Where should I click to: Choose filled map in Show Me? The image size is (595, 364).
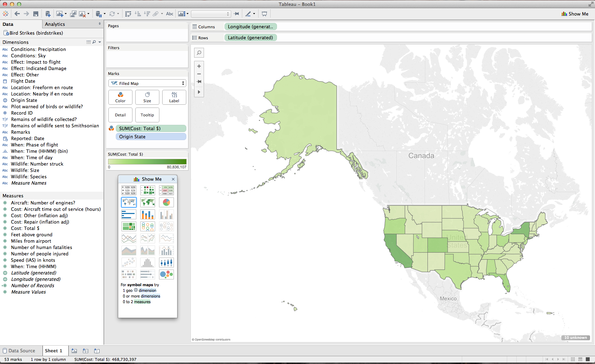[x=148, y=202]
